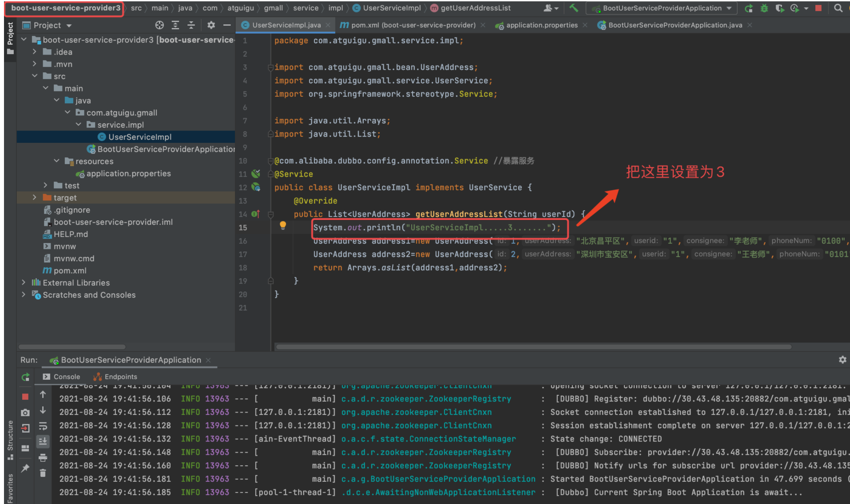The height and width of the screenshot is (504, 850).
Task: Click Down the stack trace arrow
Action: [43, 410]
